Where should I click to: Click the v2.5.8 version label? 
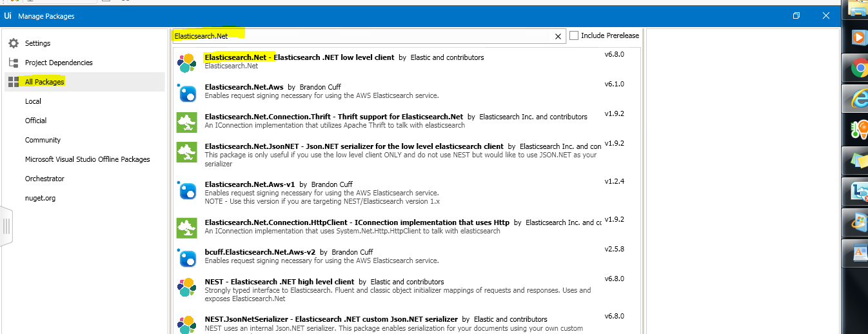614,249
